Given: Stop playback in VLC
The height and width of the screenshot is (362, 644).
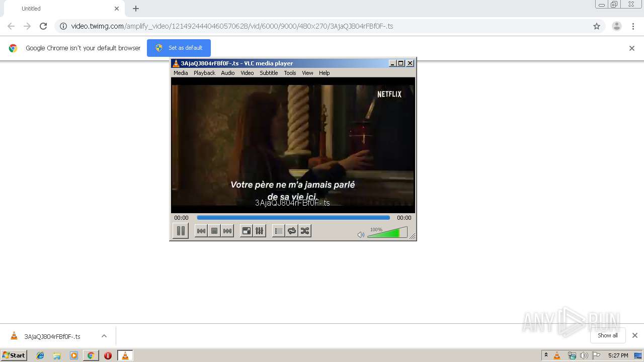Looking at the screenshot, I should [214, 231].
